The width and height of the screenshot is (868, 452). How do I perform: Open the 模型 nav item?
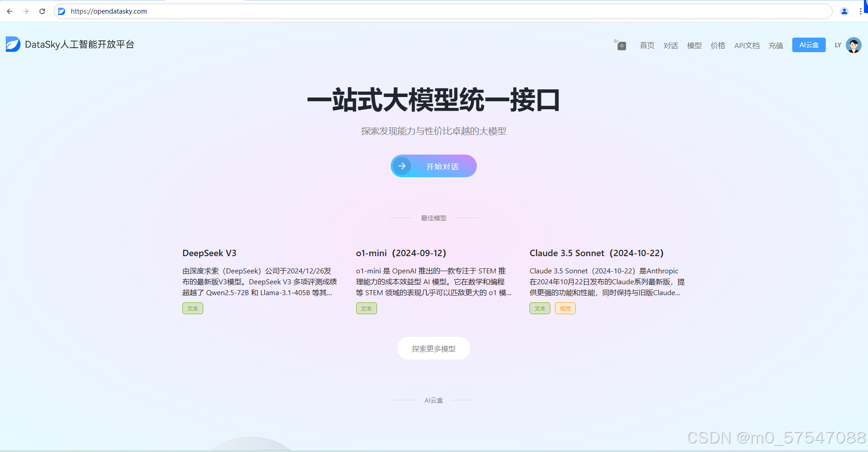(694, 45)
